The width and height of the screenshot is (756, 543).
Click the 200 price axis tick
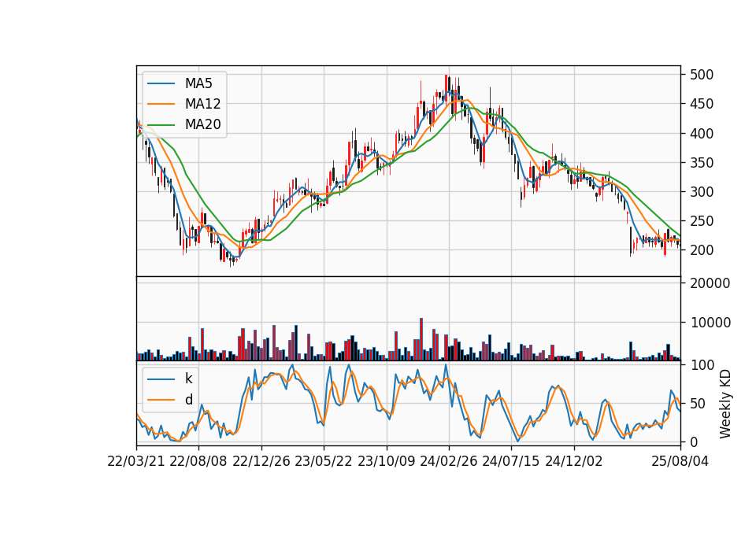(701, 250)
